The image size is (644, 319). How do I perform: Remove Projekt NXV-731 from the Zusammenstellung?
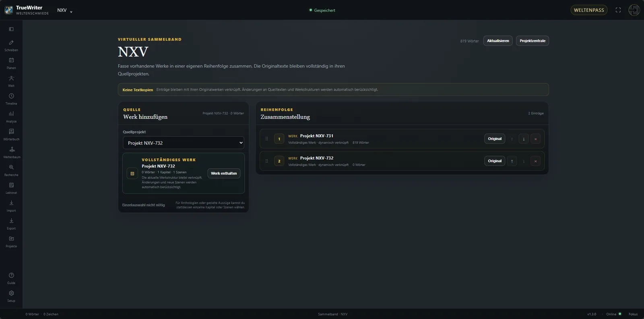(x=535, y=139)
